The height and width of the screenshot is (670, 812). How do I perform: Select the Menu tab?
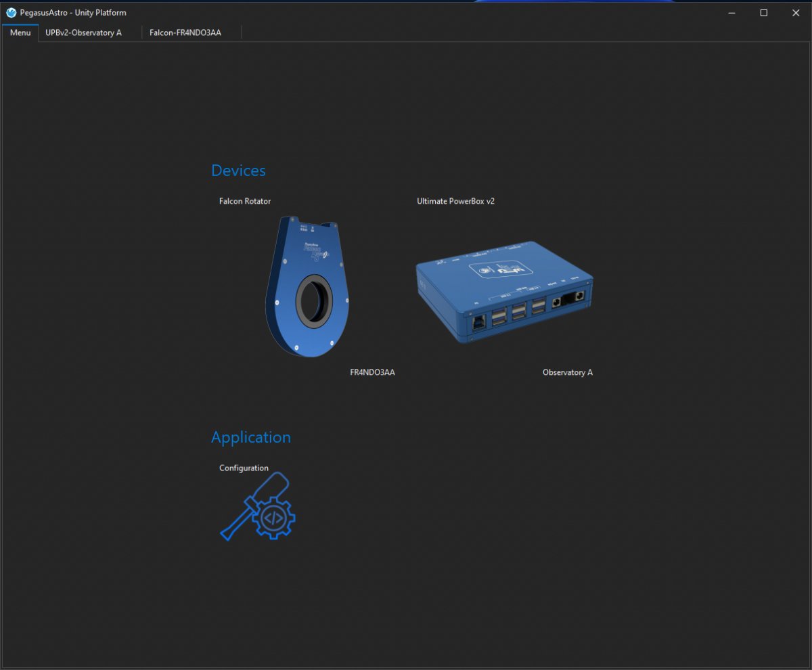pos(20,32)
